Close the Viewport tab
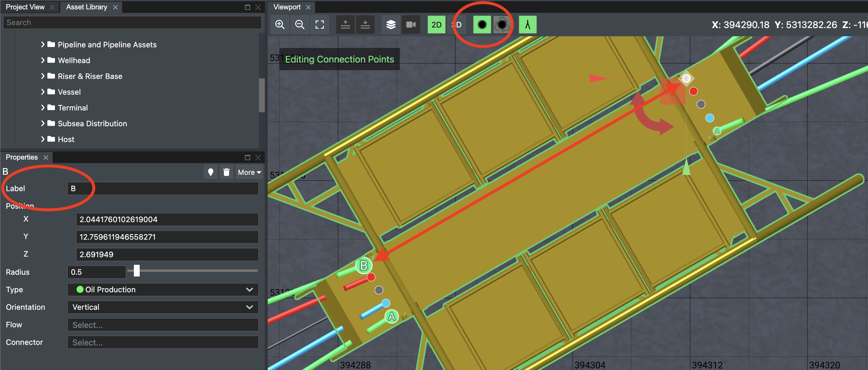 (x=308, y=7)
